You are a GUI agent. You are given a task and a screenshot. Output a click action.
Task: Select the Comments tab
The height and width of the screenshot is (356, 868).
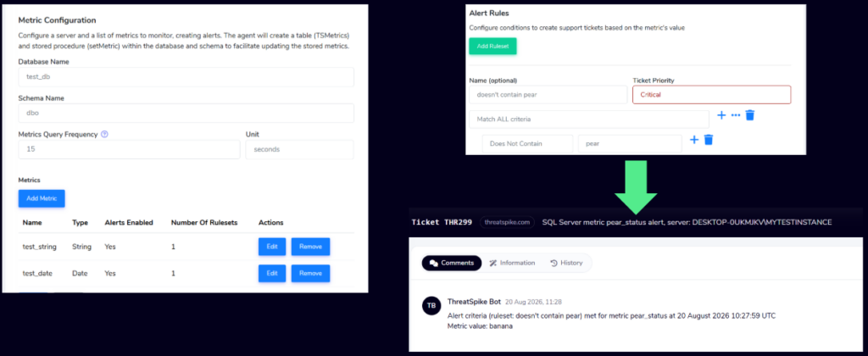click(452, 263)
